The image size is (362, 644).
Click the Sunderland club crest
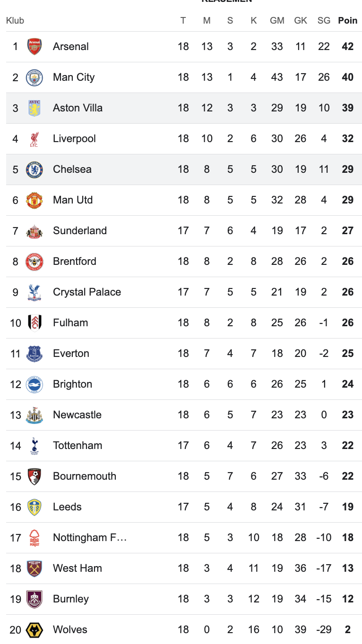(34, 231)
